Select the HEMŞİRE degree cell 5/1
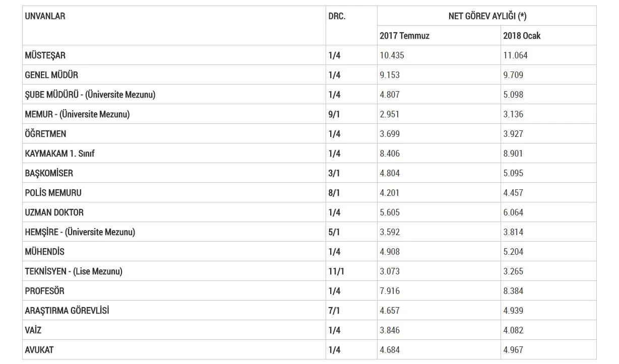 [334, 232]
